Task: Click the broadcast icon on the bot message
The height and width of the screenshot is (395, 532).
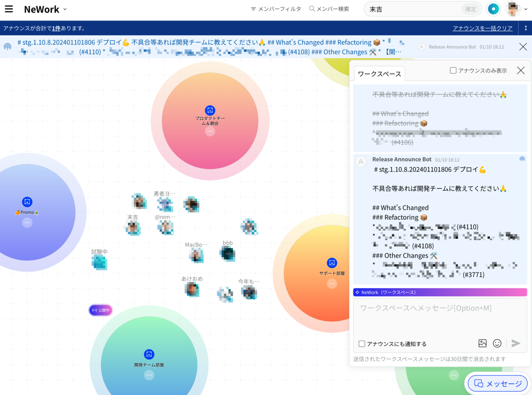Action: 522,159
